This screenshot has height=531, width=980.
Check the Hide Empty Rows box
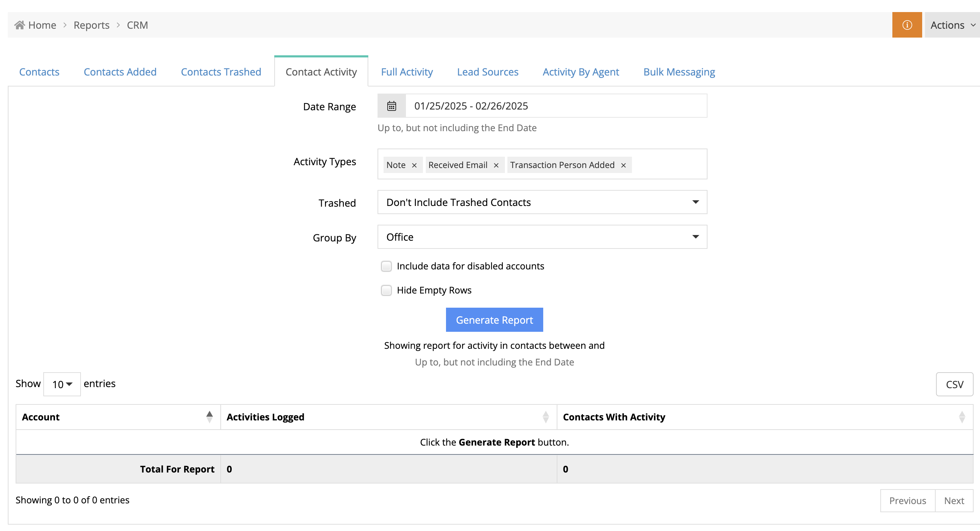point(386,290)
